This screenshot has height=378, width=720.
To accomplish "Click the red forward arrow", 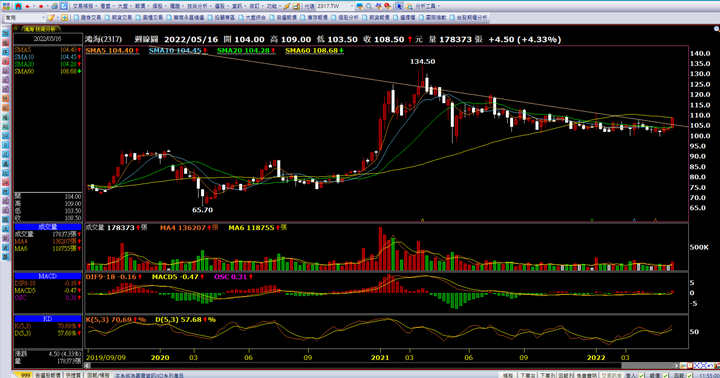I will point(41,6).
